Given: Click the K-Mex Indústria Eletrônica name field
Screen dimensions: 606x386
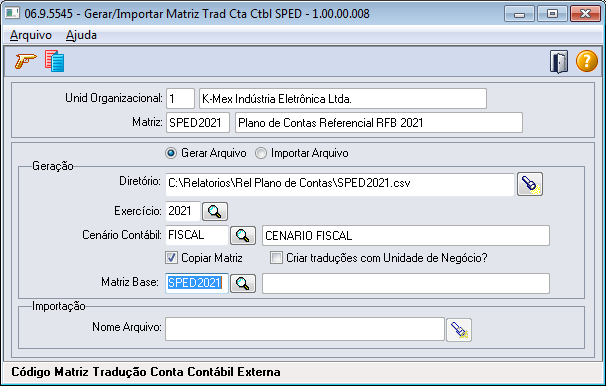Looking at the screenshot, I should tap(343, 99).
